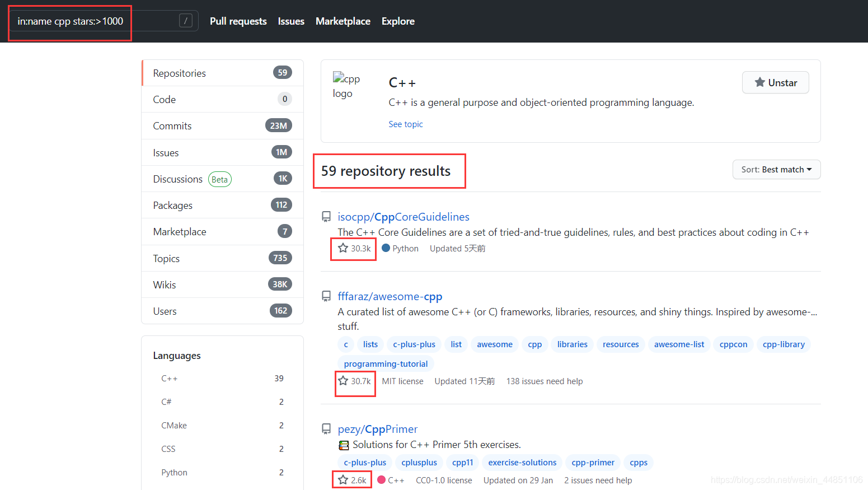Open Issues in top navigation bar

point(291,21)
